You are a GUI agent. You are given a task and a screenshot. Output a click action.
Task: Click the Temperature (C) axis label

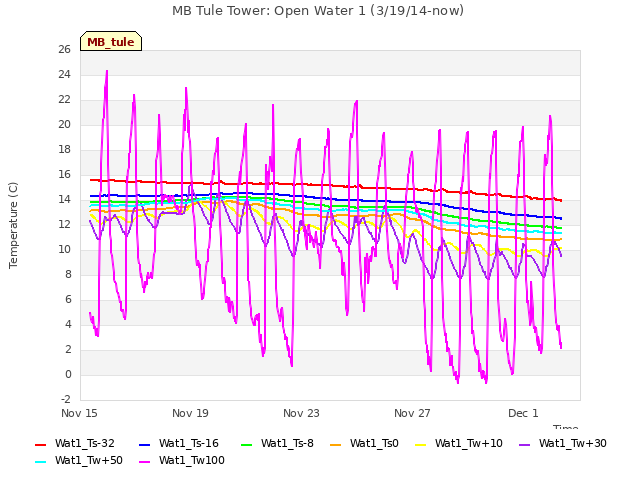pyautogui.click(x=13, y=225)
